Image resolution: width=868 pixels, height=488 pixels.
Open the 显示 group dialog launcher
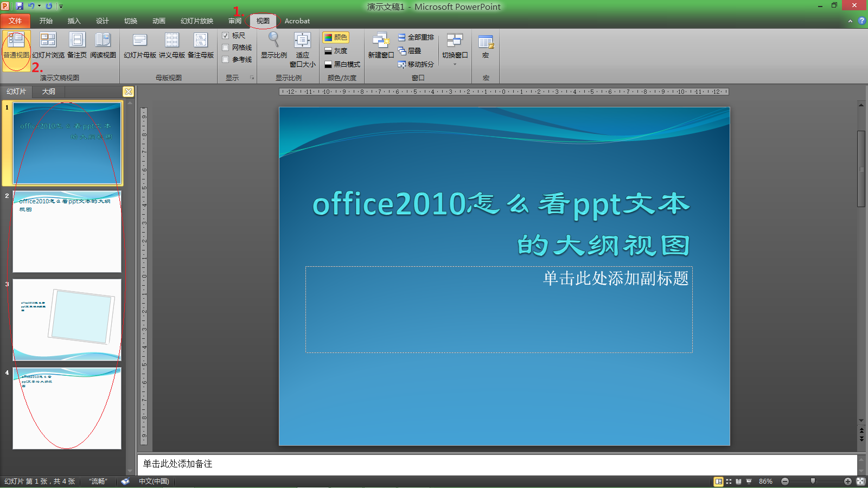(x=252, y=78)
